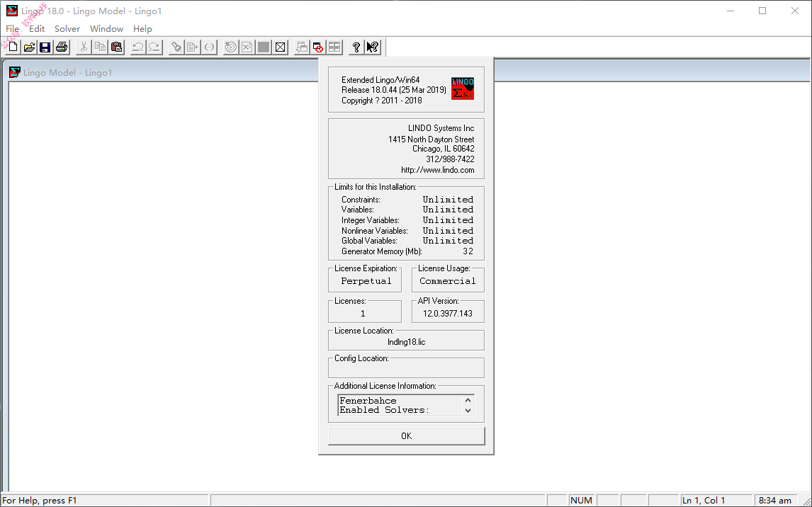
Task: Open the Solution report toolbar icon
Action: point(247,47)
